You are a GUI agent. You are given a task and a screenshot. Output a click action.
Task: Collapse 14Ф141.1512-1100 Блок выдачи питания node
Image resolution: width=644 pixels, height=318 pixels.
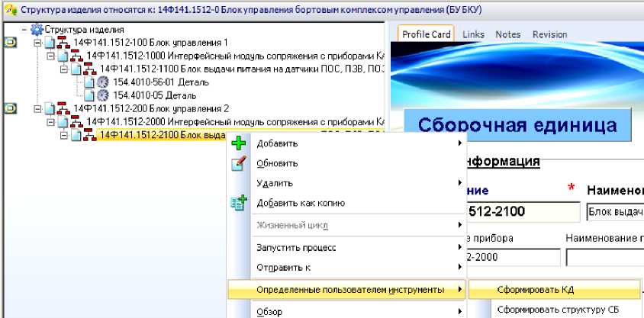(63, 69)
